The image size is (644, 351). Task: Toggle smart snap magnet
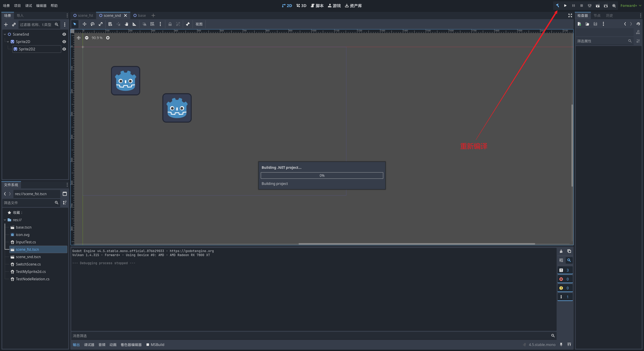[x=144, y=24]
